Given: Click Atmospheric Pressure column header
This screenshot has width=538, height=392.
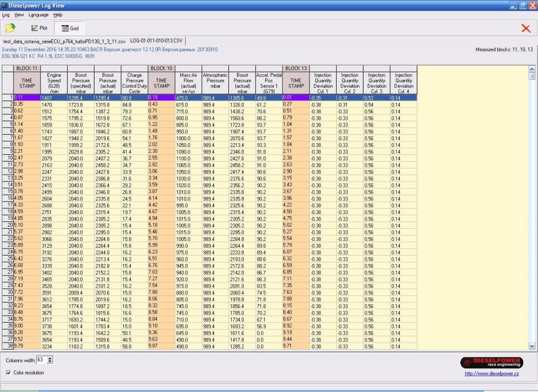Looking at the screenshot, I should [x=215, y=83].
